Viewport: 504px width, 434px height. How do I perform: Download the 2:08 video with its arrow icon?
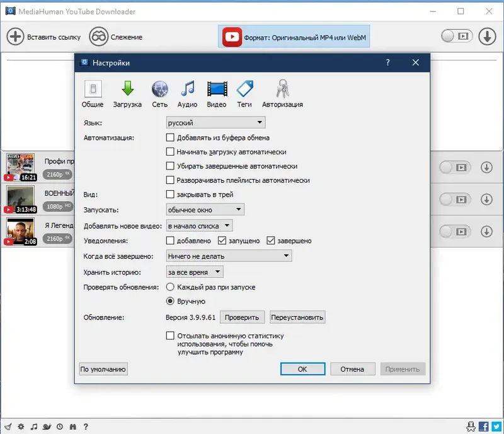(x=486, y=231)
